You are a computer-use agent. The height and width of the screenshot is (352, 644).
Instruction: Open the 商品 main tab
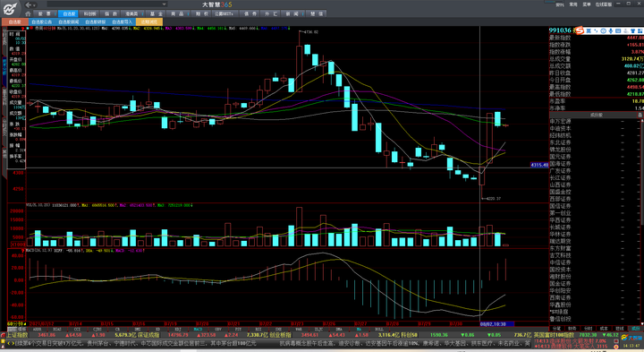177,13
